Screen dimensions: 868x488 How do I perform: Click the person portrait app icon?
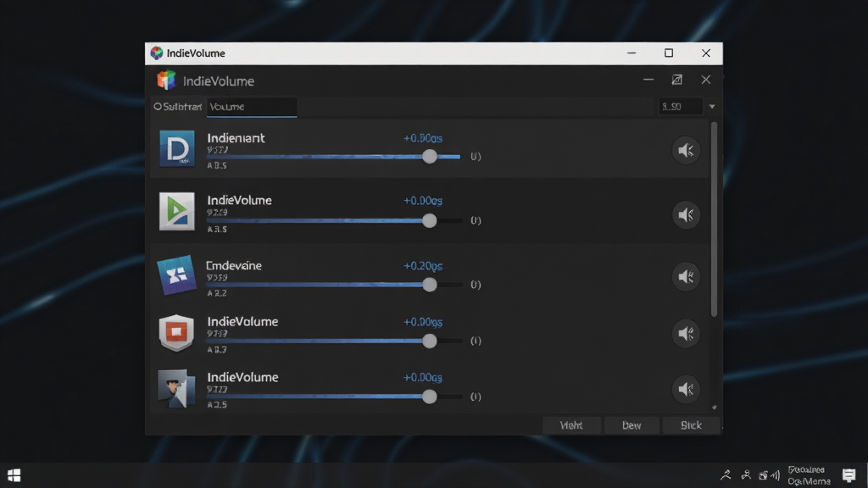[176, 388]
